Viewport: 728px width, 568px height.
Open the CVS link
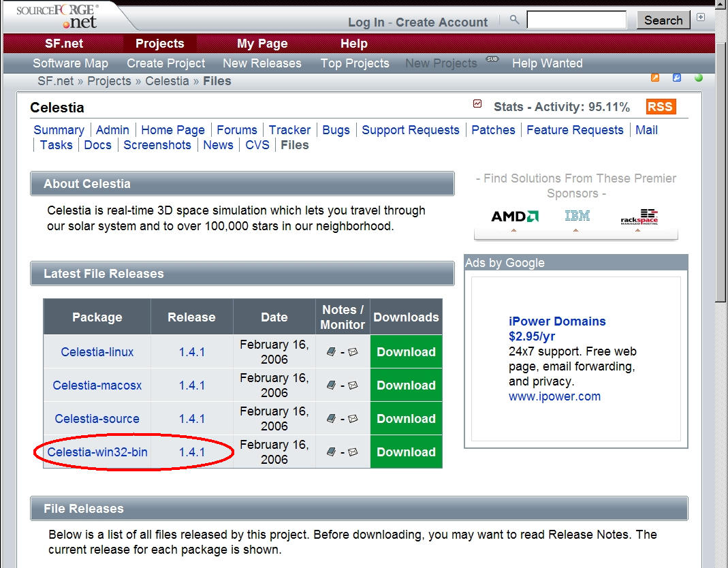(x=257, y=145)
